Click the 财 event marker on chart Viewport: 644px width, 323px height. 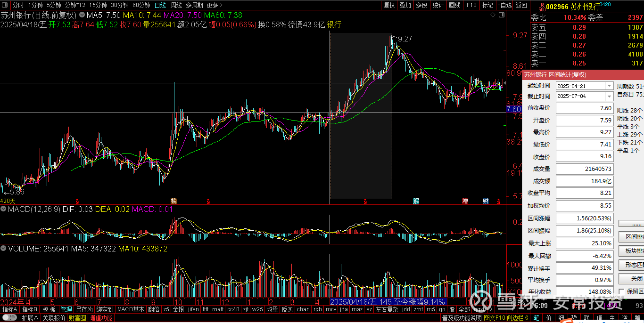[x=486, y=201]
